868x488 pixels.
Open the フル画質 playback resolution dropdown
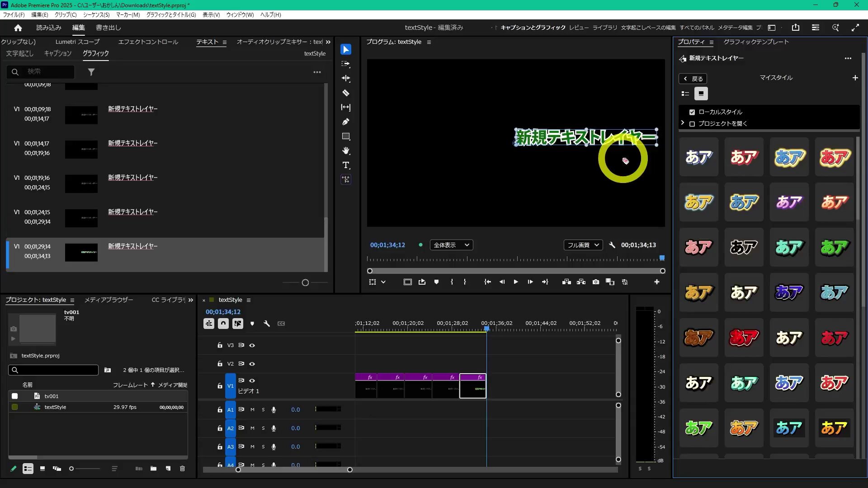(583, 245)
